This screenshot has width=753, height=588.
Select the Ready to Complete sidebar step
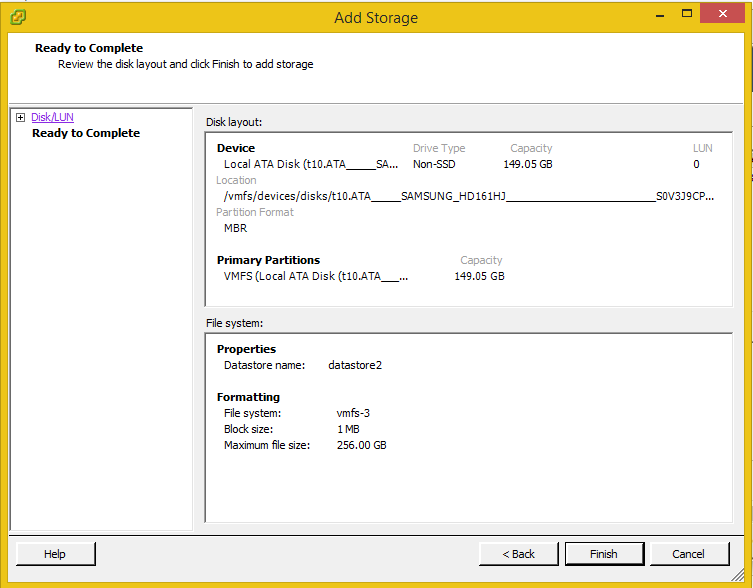click(86, 133)
